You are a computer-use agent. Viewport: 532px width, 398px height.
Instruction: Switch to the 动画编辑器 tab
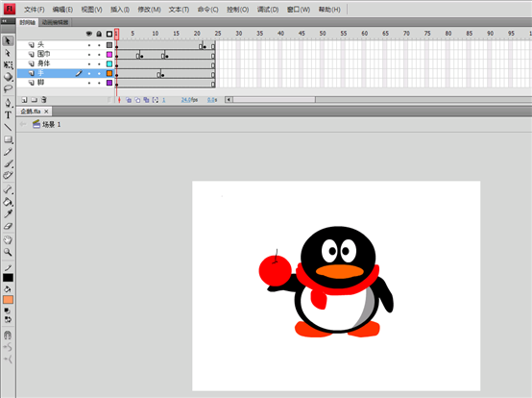(55, 22)
